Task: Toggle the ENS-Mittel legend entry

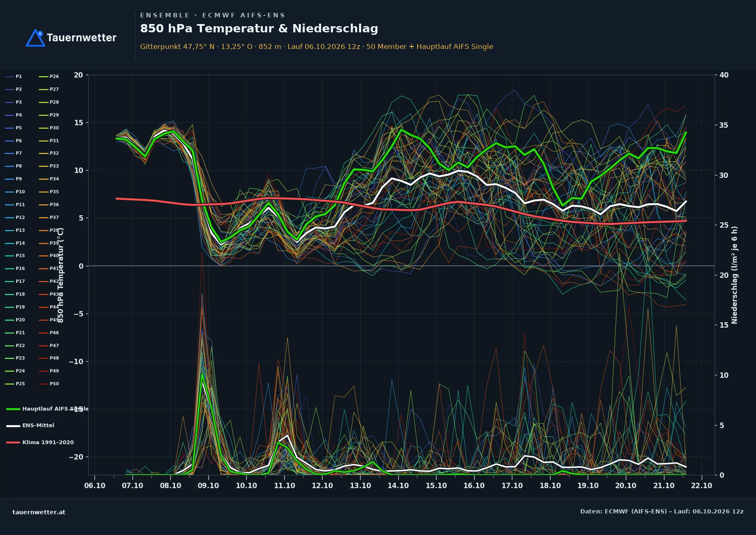Action: click(x=30, y=426)
